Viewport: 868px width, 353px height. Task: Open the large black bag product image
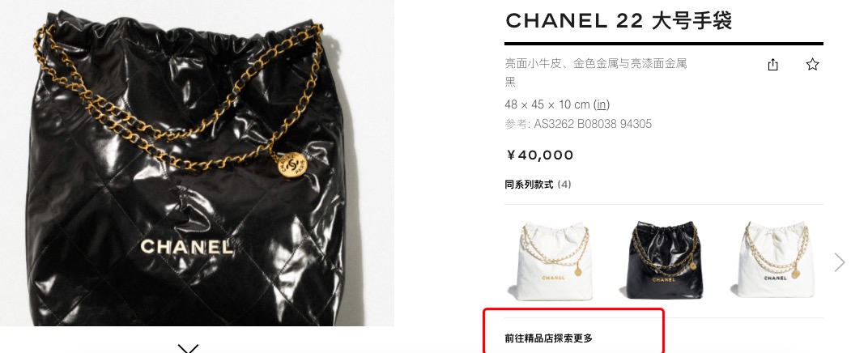pyautogui.click(x=197, y=163)
